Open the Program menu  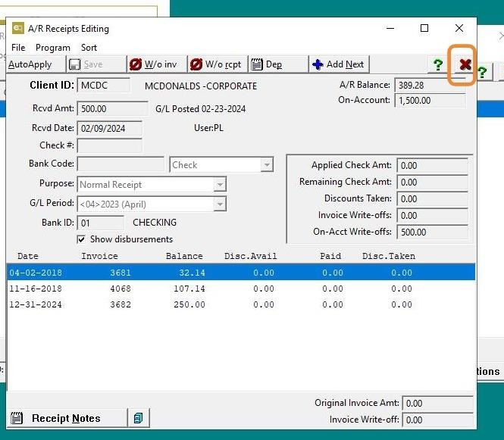(x=53, y=48)
